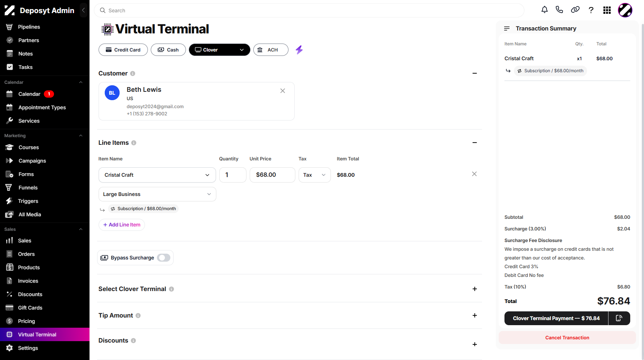Image resolution: width=644 pixels, height=360 pixels.
Task: Click the purple lightning bolt icon
Action: [299, 50]
